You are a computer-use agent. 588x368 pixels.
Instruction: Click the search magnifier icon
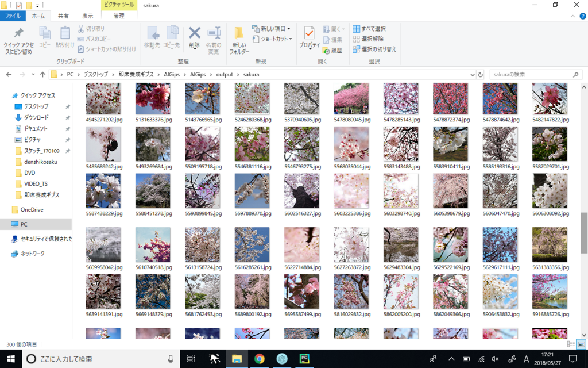click(x=575, y=75)
